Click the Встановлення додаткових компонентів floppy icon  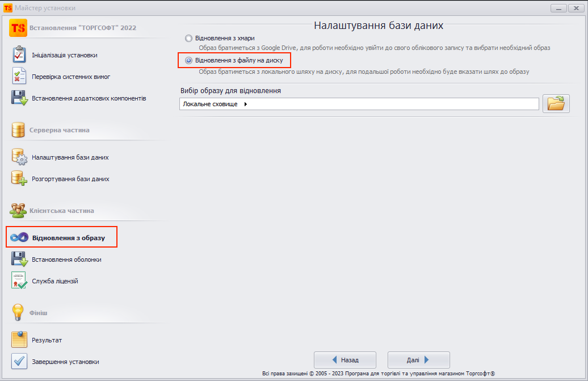tap(19, 98)
